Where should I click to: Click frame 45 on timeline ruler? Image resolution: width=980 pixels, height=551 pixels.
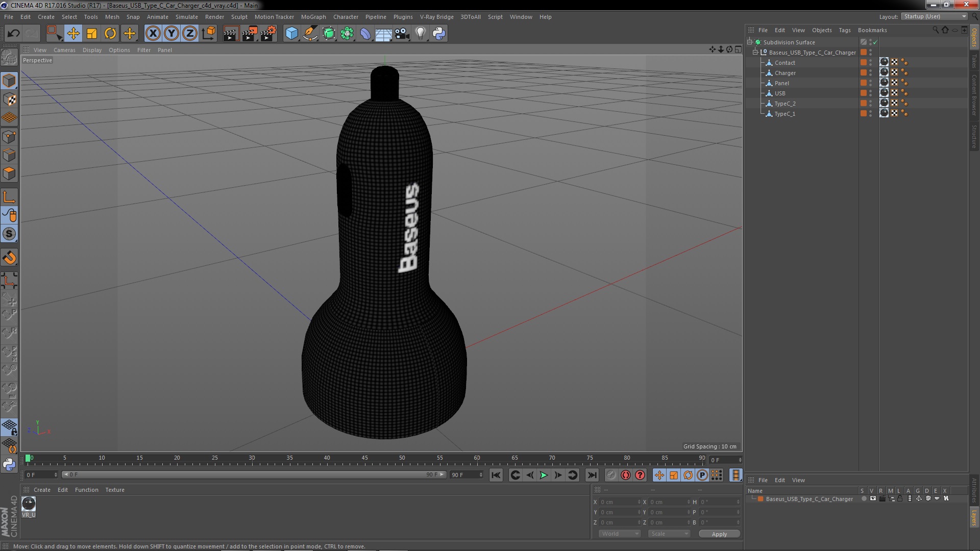tap(364, 459)
